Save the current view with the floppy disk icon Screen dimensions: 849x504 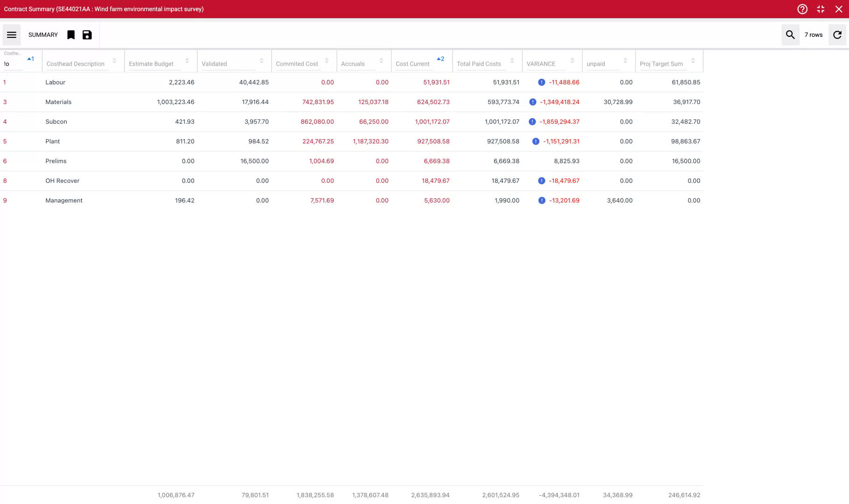(87, 35)
